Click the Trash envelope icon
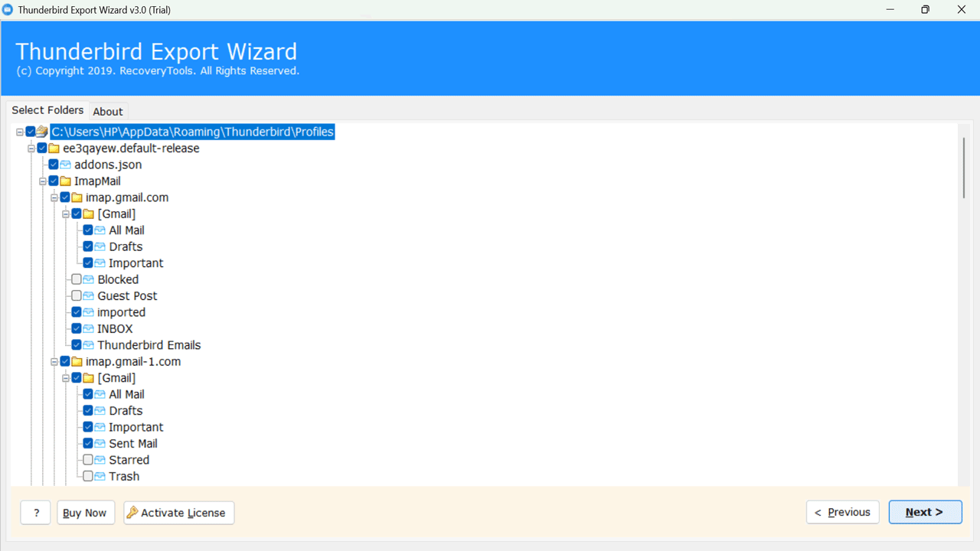This screenshot has height=551, width=980. pos(100,477)
